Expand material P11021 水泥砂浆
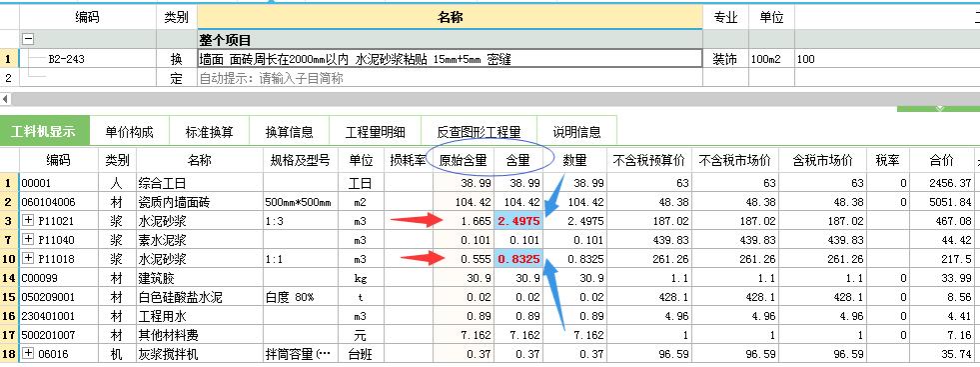 (28, 221)
